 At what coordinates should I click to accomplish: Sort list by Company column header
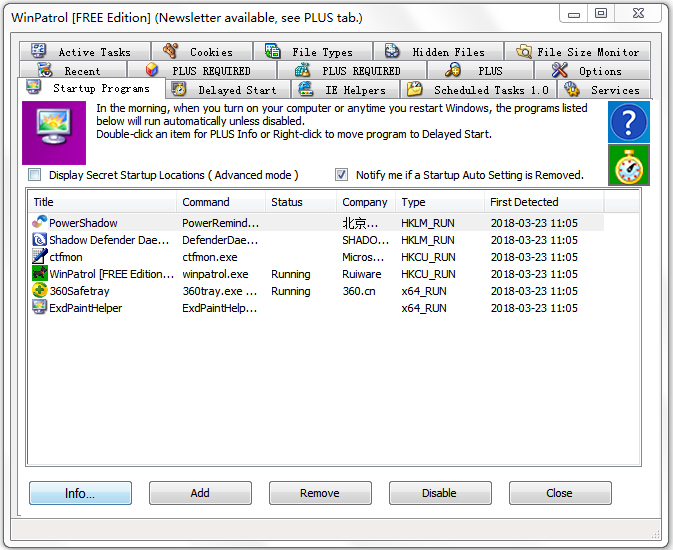point(366,202)
